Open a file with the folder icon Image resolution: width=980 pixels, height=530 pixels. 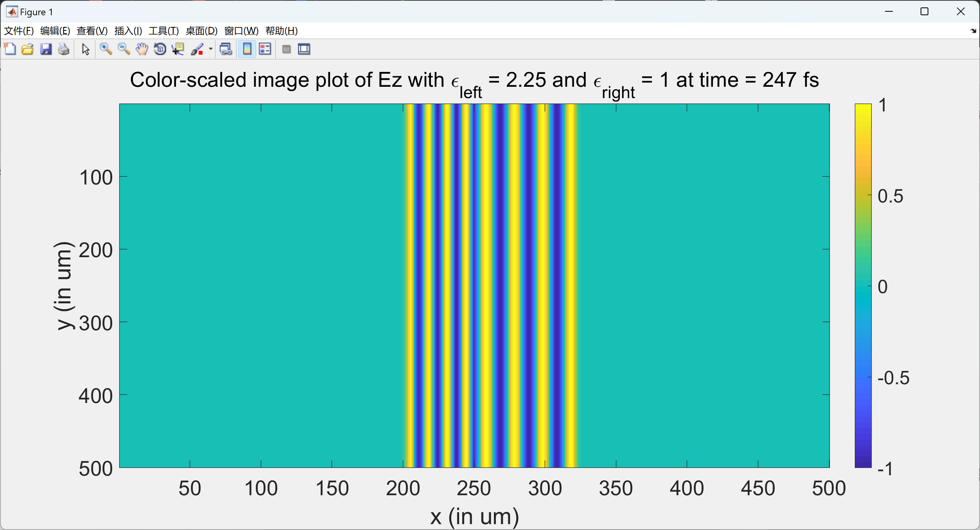[27, 49]
